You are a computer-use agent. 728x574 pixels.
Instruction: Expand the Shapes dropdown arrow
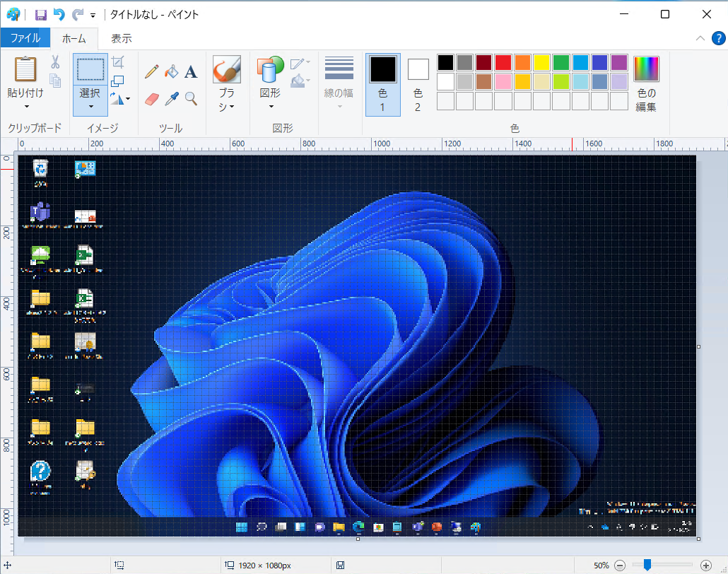(x=271, y=107)
